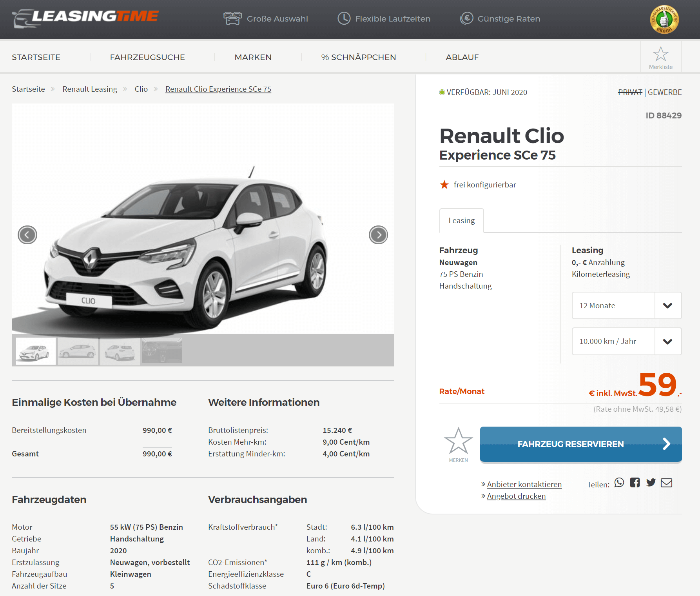Image resolution: width=700 pixels, height=596 pixels.
Task: Select the Leasing tab
Action: (462, 220)
